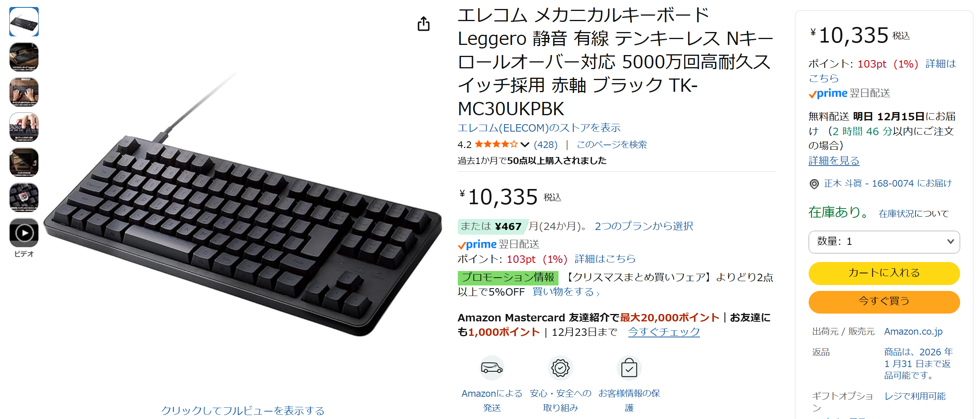Expand the rating dropdown chevron
Screen dimensions: 980x419
click(x=525, y=145)
